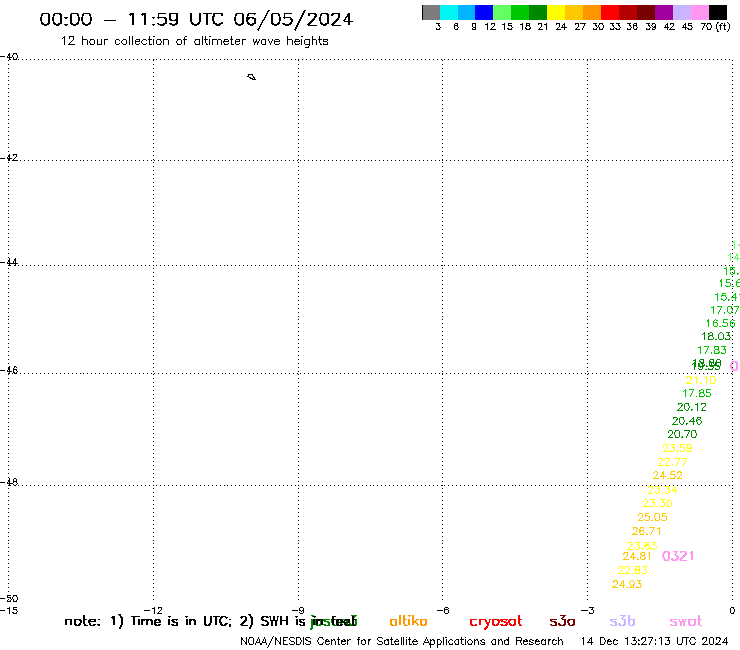Click the wave height value 20.12

(692, 407)
